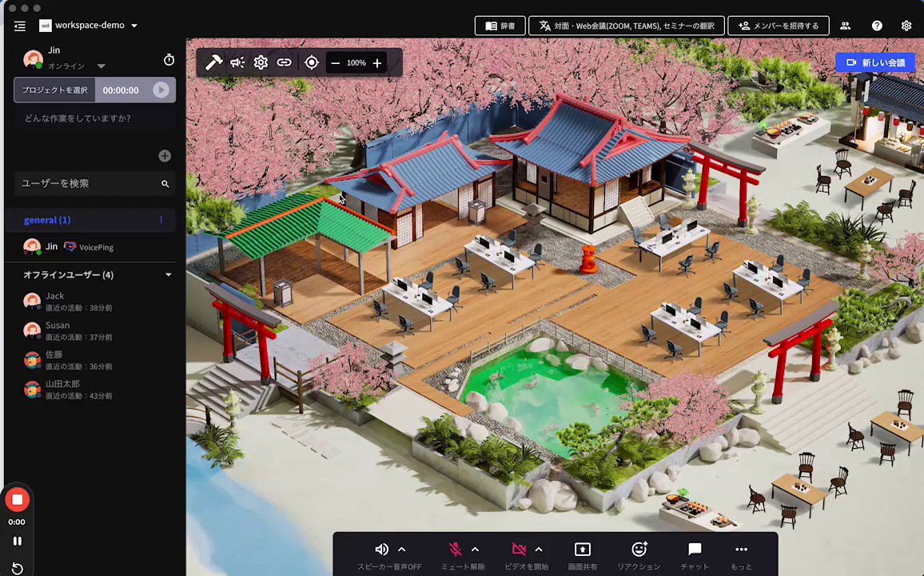Collapse the offline users list arrow
Screen dimensions: 924x576
(x=169, y=274)
